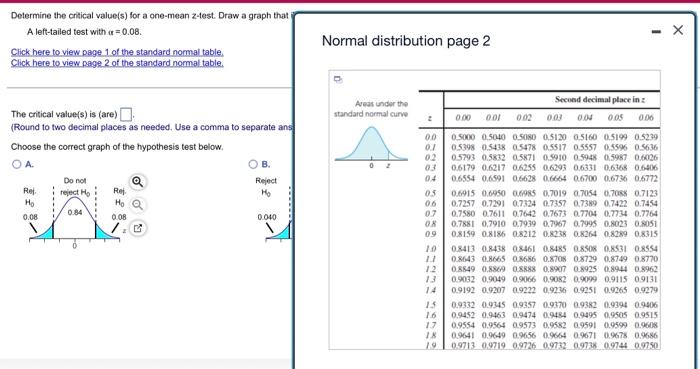700x369 pixels.
Task: Click the z row label 0.5
Action: (430, 194)
